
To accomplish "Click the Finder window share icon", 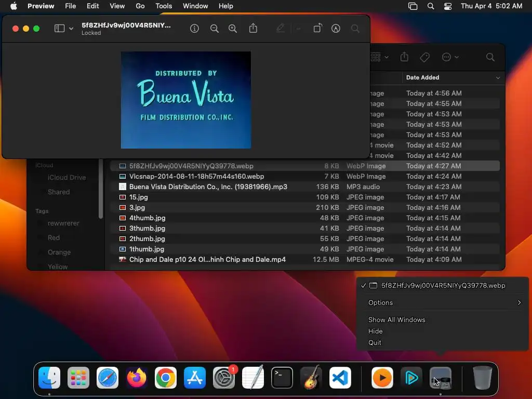I will (x=404, y=57).
